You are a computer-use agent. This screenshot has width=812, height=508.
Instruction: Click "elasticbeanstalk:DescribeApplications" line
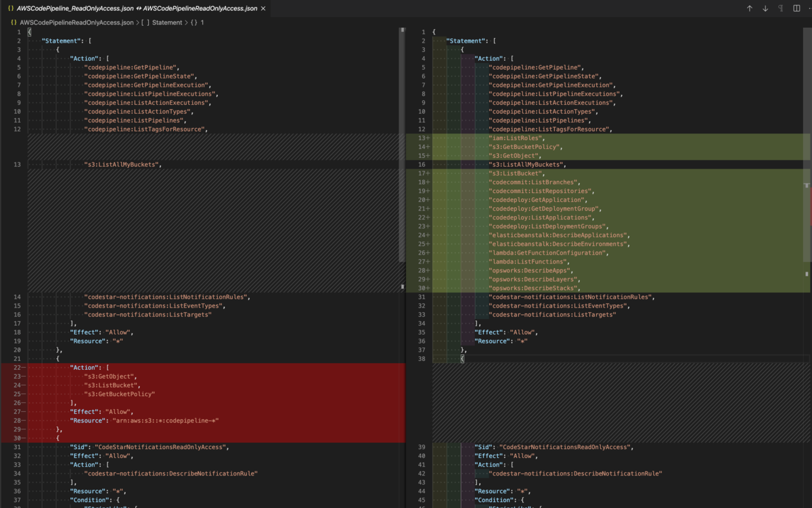pos(559,235)
